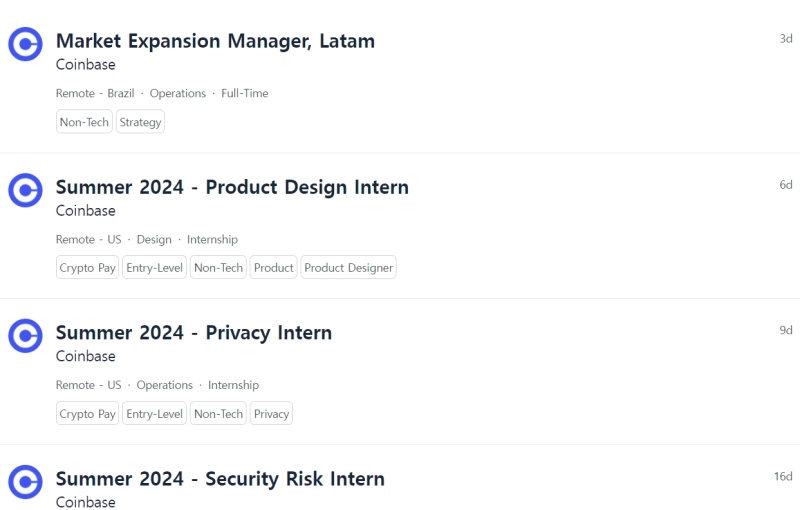800x510 pixels.
Task: Select Non-Tech tag under Market Expansion Manager
Action: 84,122
